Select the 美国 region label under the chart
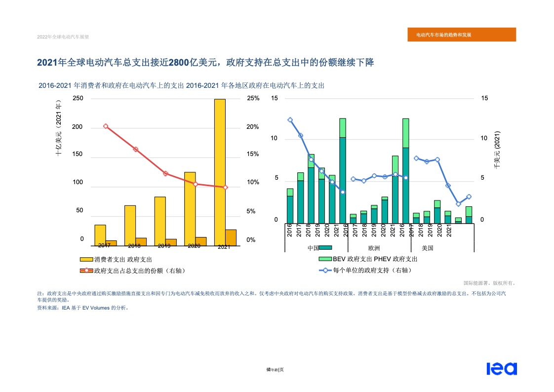Screen dimensions: 554x392 pos(428,248)
